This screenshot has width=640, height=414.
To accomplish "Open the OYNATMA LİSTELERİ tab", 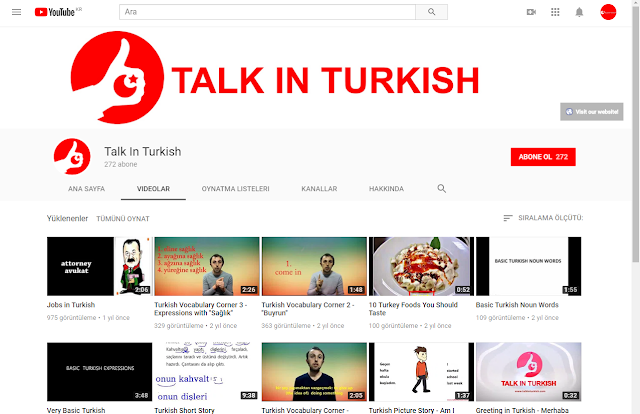I will click(235, 189).
